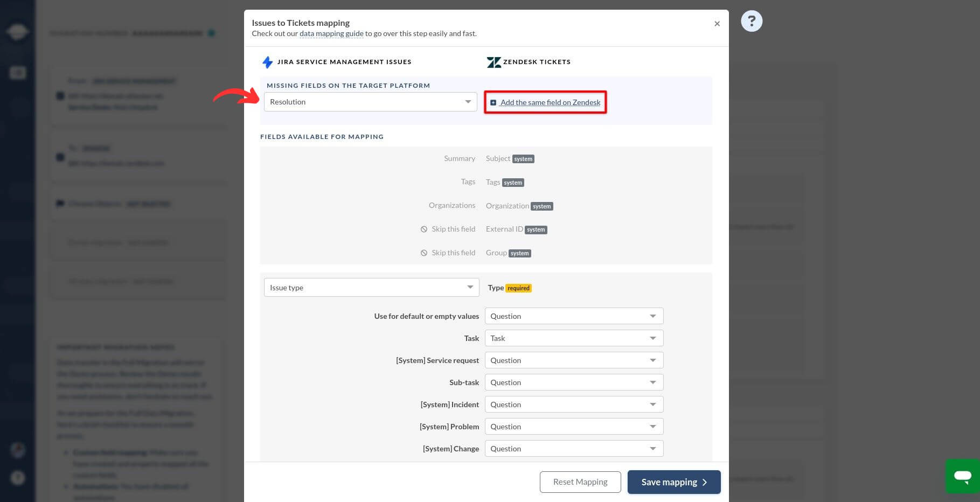Click Skip this field for Group

click(453, 253)
